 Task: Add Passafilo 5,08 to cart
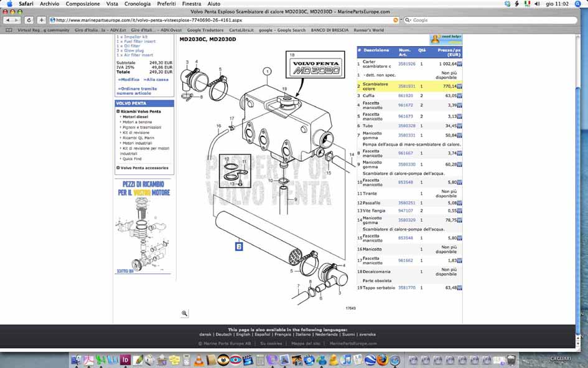tap(460, 203)
